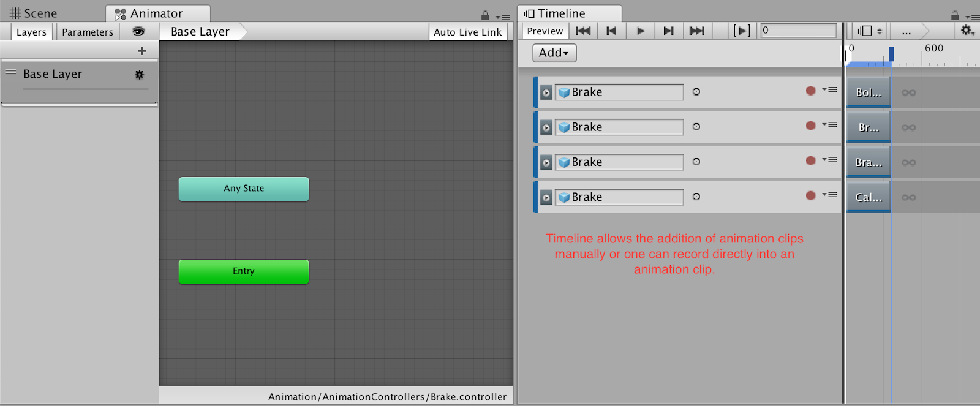
Task: Click the infinity icon after Cal... clip
Action: click(x=909, y=198)
